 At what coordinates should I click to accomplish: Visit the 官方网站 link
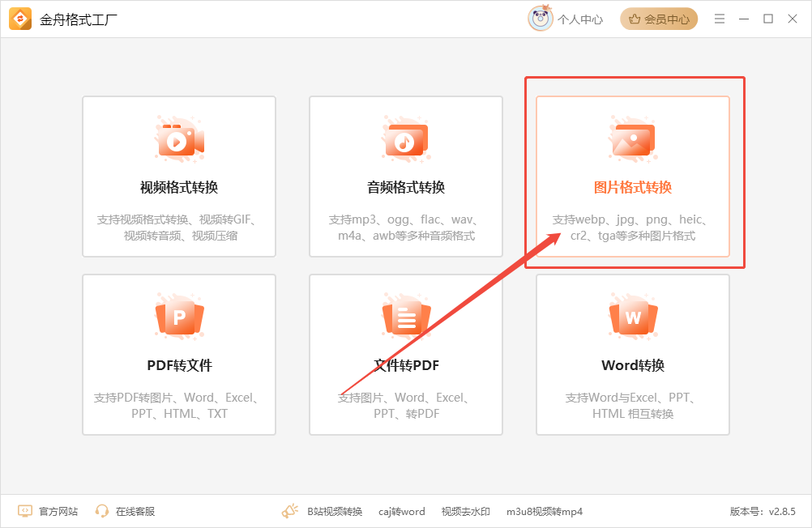pyautogui.click(x=58, y=512)
